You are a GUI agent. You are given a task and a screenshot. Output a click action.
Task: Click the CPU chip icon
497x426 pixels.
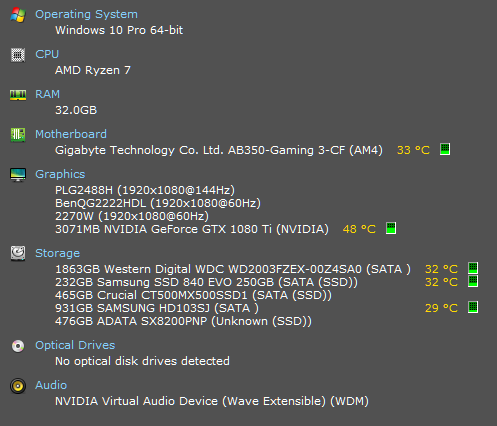click(x=18, y=55)
